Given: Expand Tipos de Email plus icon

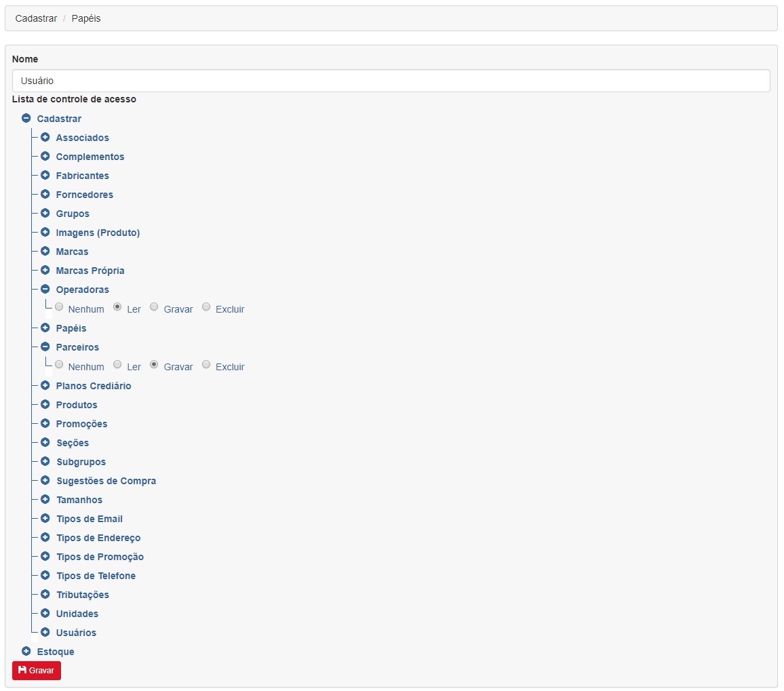Looking at the screenshot, I should point(45,519).
